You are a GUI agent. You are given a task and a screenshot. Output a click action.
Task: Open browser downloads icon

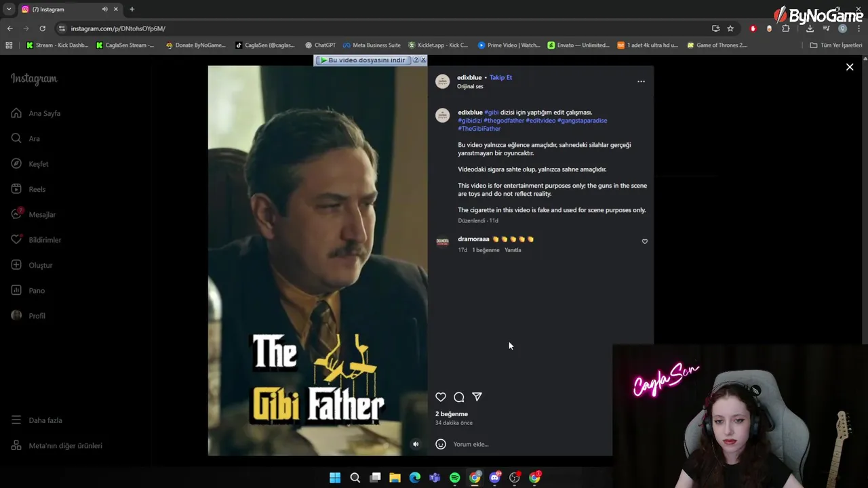810,28
